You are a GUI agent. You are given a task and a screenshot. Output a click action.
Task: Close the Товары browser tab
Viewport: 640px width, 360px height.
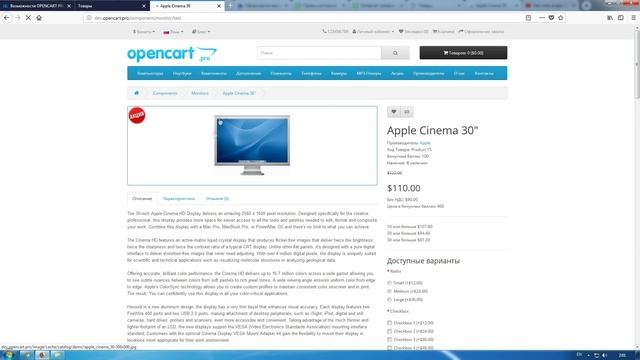point(144,6)
